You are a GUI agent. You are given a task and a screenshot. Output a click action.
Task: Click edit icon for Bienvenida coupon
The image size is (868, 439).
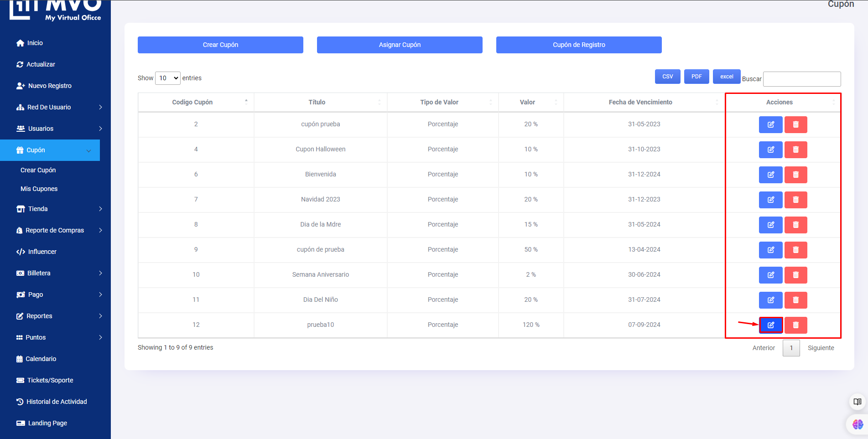pos(770,175)
